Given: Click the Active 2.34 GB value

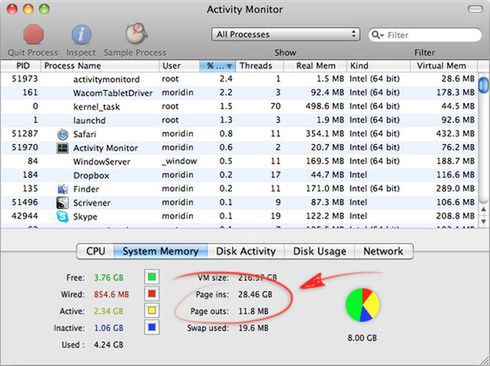Looking at the screenshot, I should click(109, 311).
